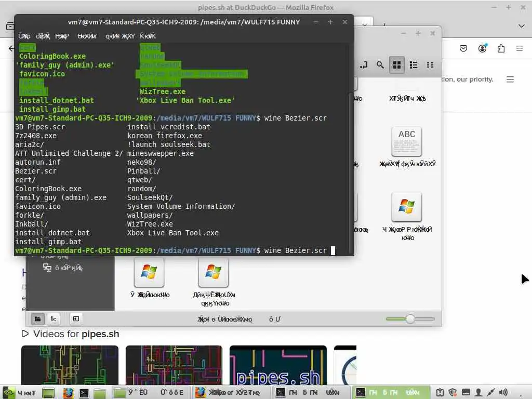The image size is (532, 399).
Task: Open the Firefox extensions puzzle icon
Action: [x=501, y=48]
